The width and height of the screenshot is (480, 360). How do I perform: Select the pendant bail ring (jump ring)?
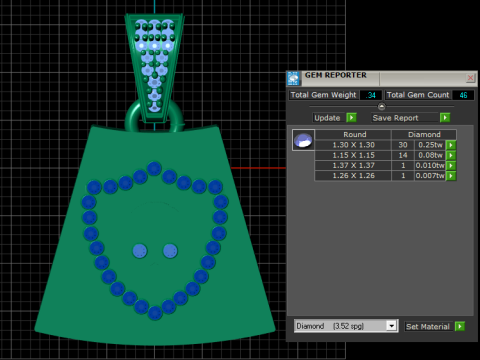(133, 117)
